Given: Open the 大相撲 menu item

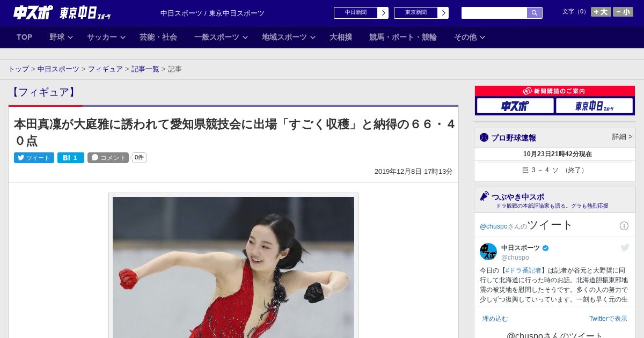Looking at the screenshot, I should pos(341,37).
